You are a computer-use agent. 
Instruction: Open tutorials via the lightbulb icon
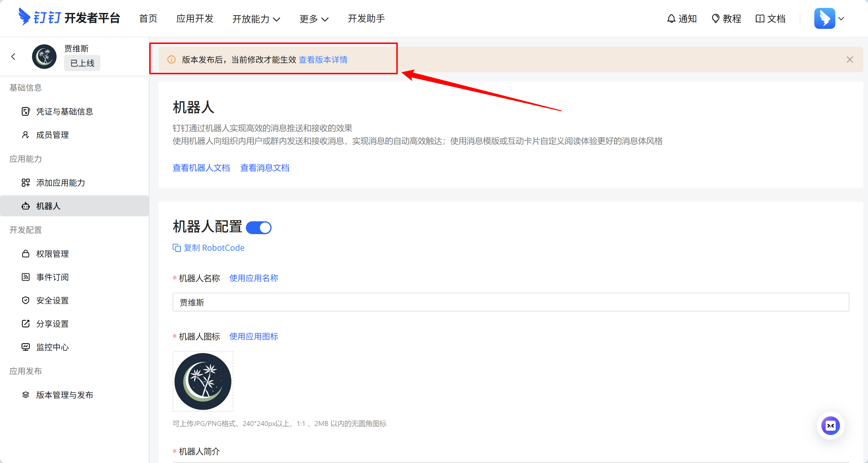point(715,19)
